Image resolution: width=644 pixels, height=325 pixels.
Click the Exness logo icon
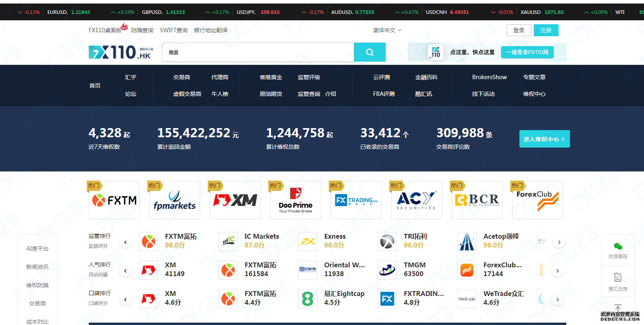[308, 241]
